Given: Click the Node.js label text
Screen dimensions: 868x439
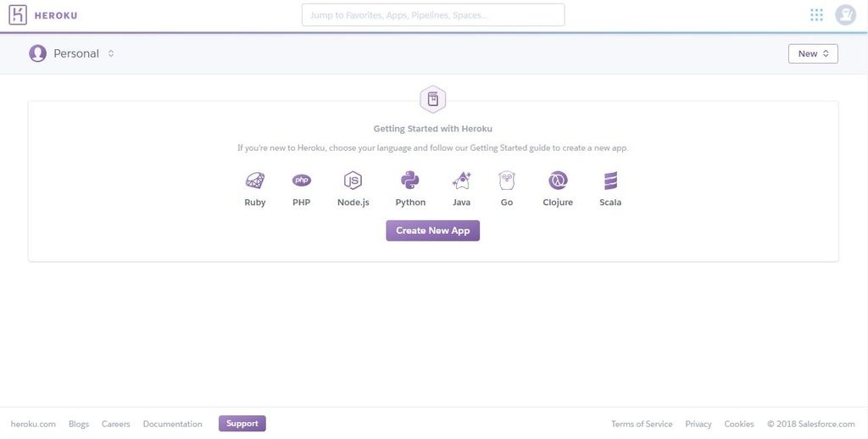Looking at the screenshot, I should pyautogui.click(x=353, y=203).
